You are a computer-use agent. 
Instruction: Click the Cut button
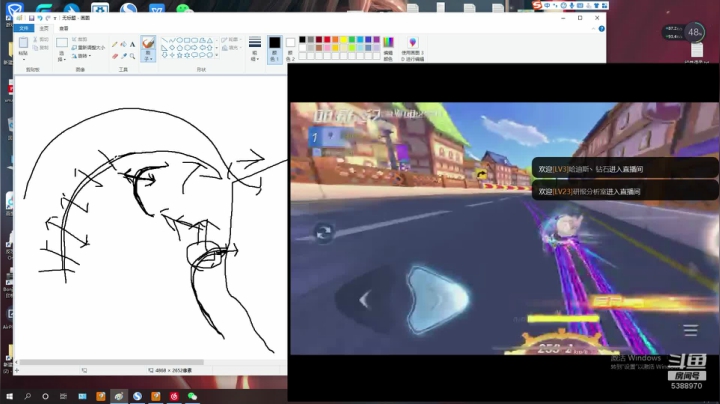click(x=40, y=39)
